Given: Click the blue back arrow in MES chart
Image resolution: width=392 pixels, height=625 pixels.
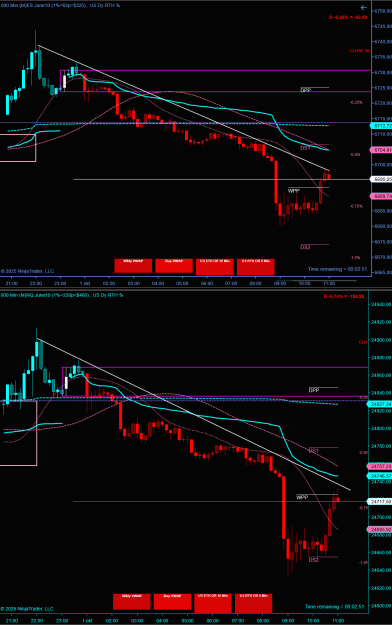Looking at the screenshot, I should point(363,8).
